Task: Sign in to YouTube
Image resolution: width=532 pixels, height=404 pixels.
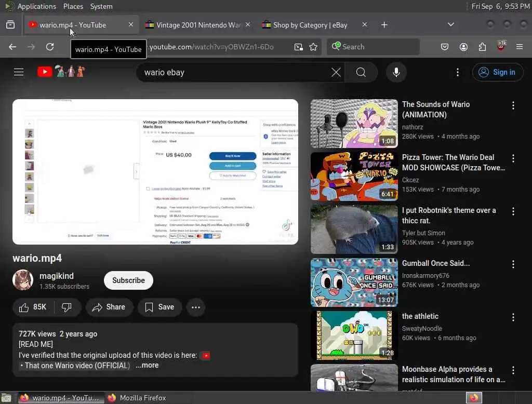Action: pos(497,72)
